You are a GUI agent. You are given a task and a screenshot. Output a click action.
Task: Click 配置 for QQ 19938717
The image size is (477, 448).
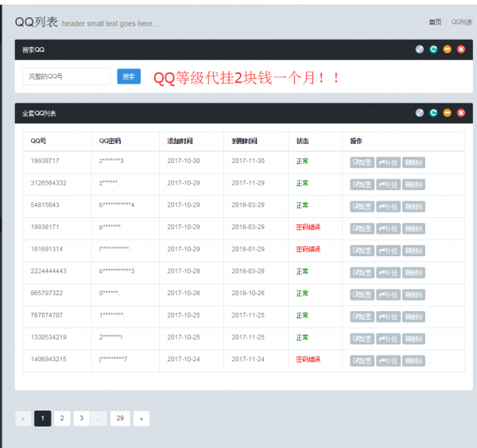click(x=362, y=162)
